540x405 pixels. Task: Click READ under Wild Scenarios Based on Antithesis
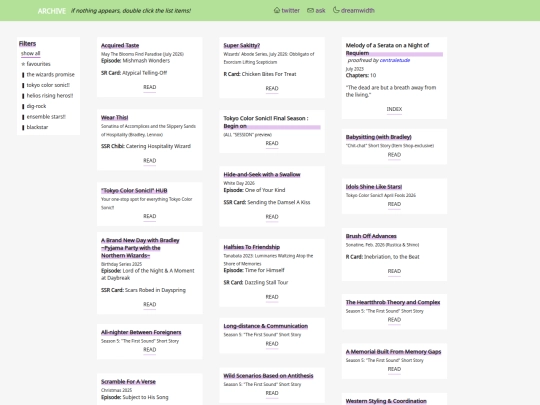coord(272,393)
